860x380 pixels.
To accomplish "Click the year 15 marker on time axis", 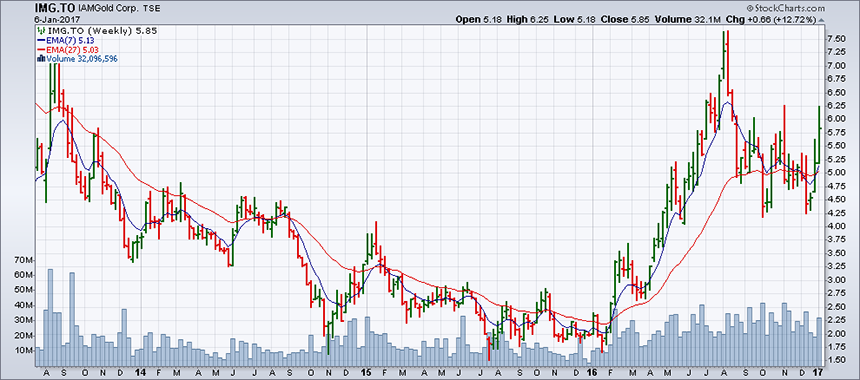I will click(x=366, y=373).
